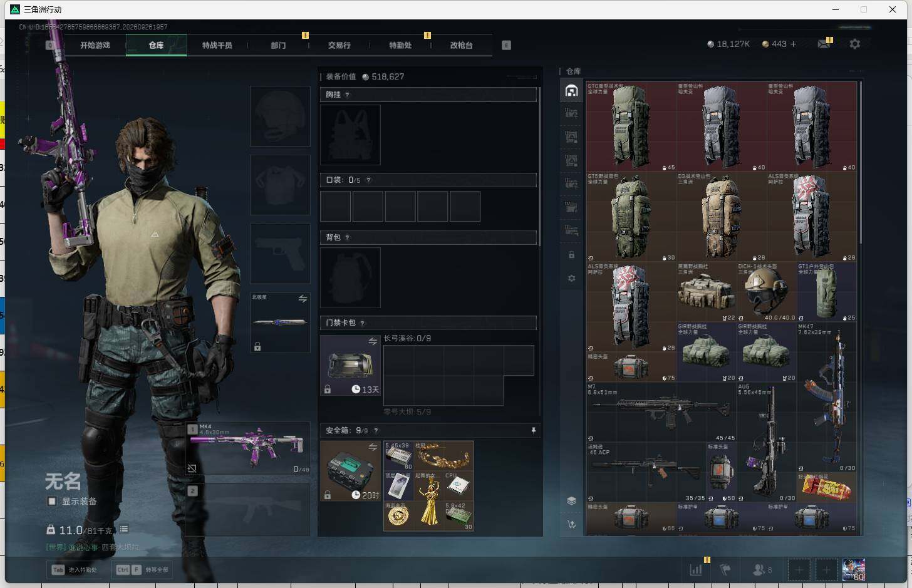Click the empty helmet equipment slot
The width and height of the screenshot is (912, 588).
point(280,116)
